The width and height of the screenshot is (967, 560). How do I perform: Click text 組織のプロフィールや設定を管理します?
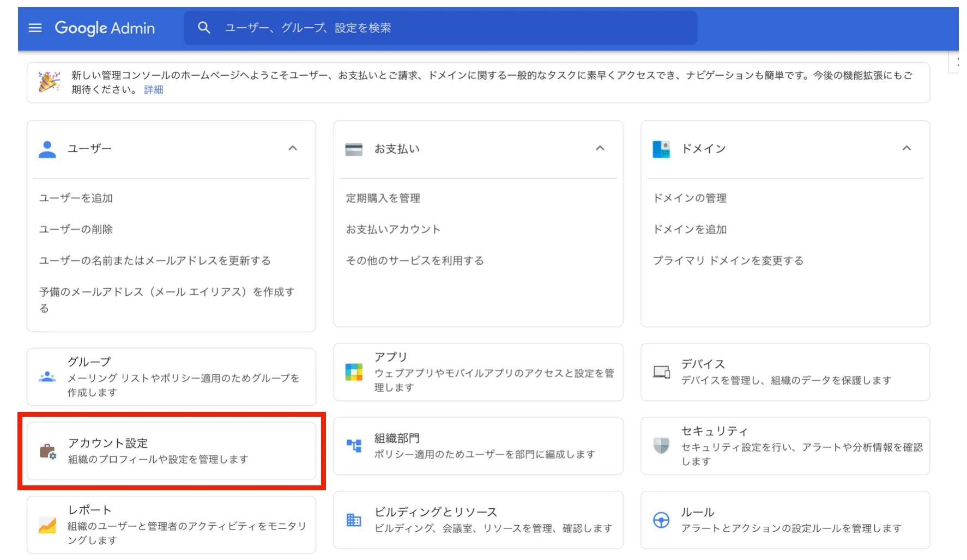[158, 460]
